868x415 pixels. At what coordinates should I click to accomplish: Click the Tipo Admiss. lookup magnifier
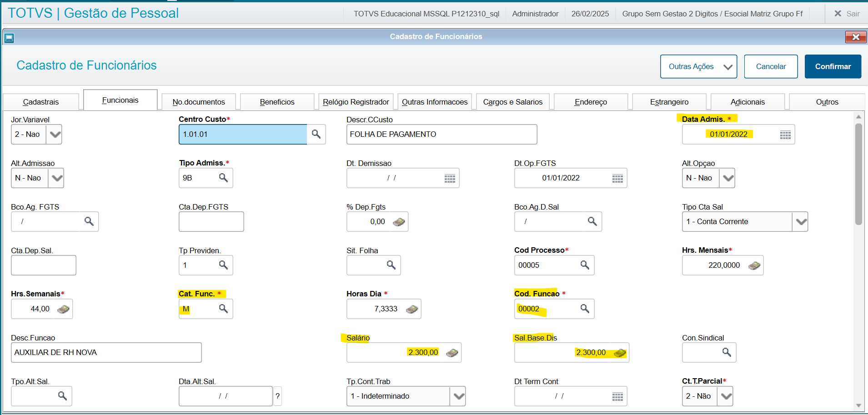223,178
